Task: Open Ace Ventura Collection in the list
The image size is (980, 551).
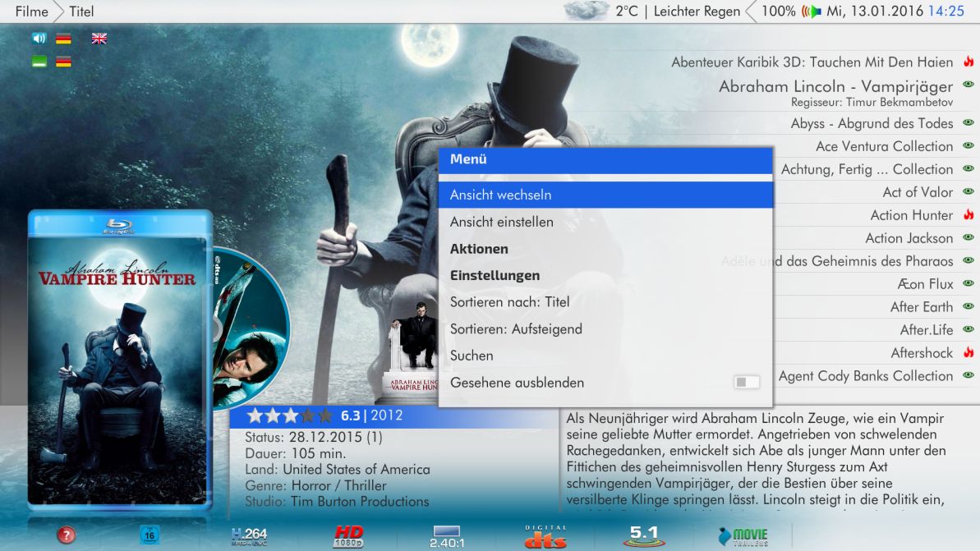Action: (x=884, y=146)
